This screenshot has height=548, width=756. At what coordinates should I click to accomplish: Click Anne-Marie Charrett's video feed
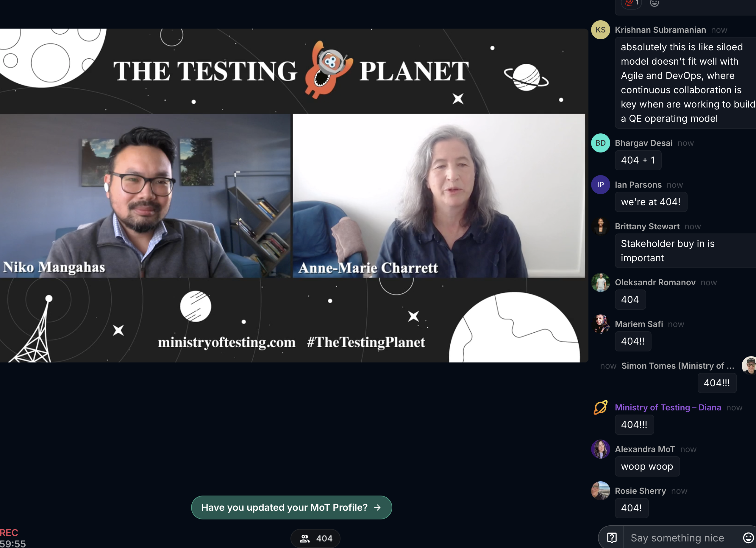click(439, 196)
